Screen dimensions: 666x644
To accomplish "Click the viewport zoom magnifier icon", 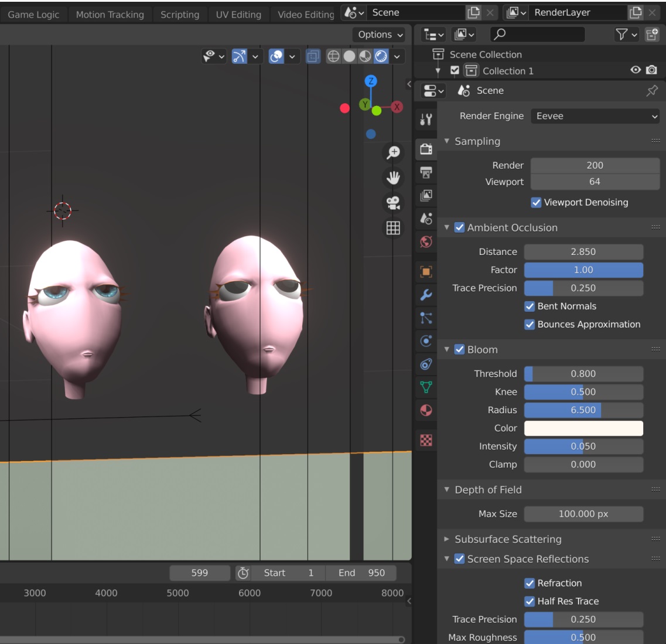I will [393, 153].
